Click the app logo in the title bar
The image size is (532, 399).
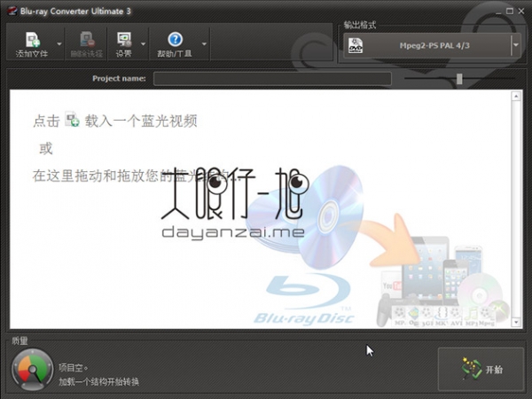click(x=12, y=11)
